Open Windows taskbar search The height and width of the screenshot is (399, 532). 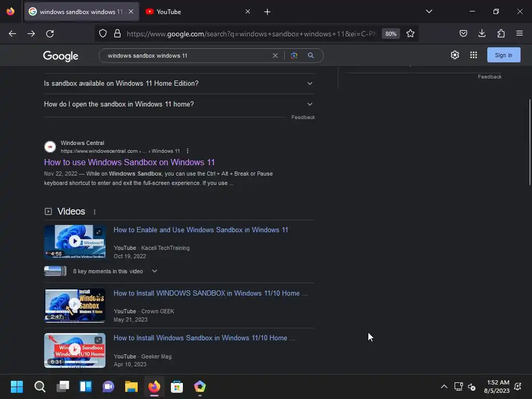click(39, 387)
